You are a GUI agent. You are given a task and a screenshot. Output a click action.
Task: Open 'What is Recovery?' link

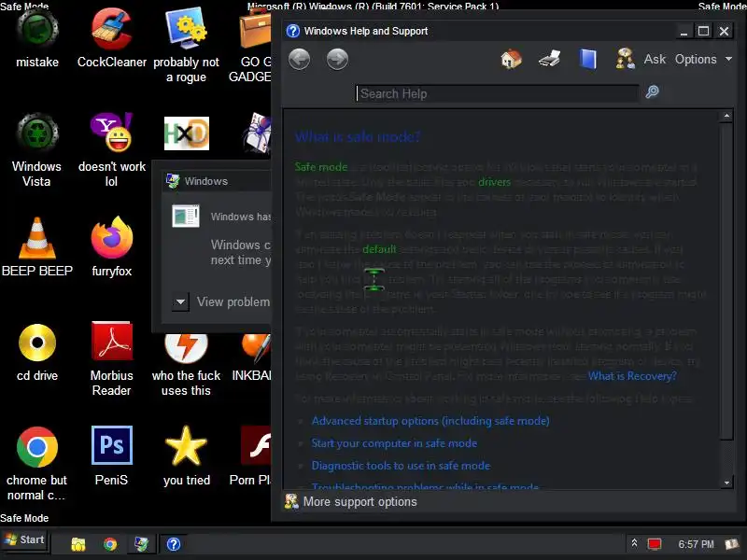click(632, 376)
